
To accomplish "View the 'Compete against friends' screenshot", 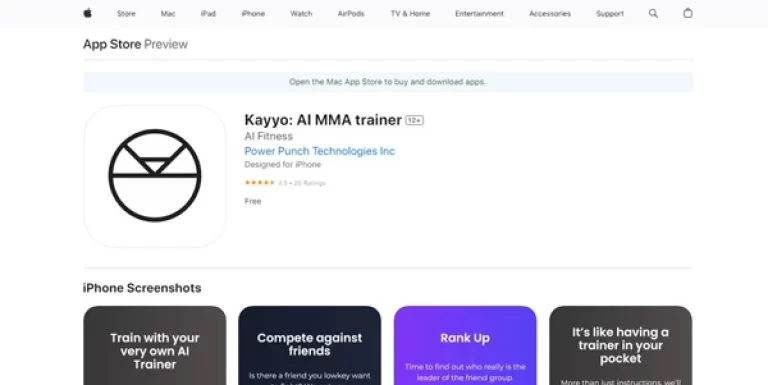I will point(310,345).
